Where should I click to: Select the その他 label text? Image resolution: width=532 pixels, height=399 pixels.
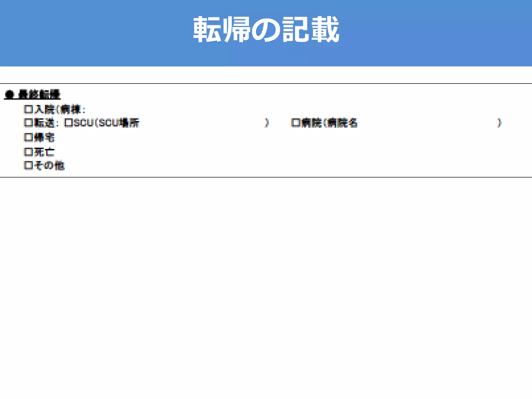point(49,165)
